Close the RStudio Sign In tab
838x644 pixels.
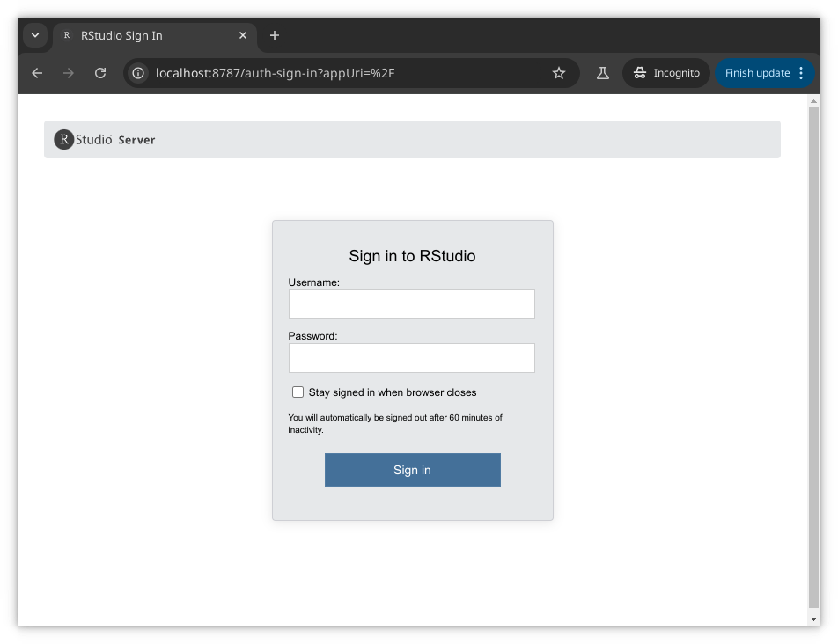243,35
